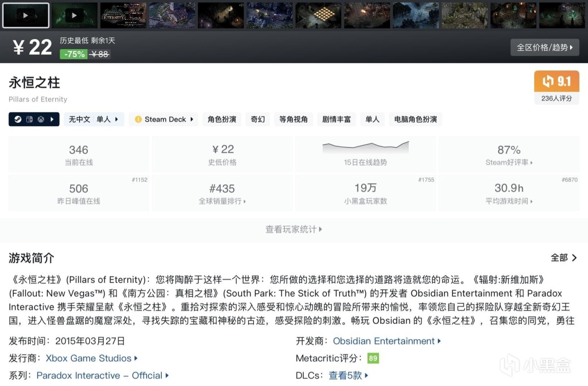Viewport: 588px width, 386px height.
Task: Click the release date 2015年03月27日
Action: tap(90, 341)
